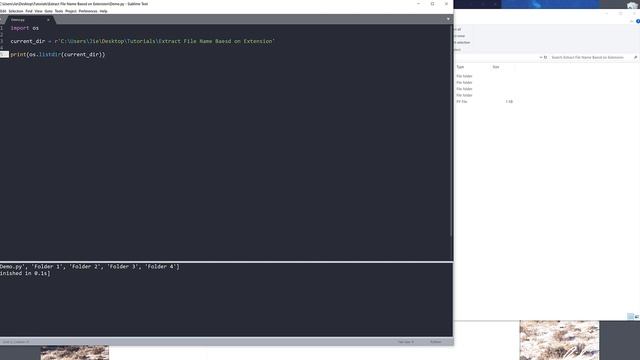Click 'Invert selection' in Explorer ribbon

click(x=462, y=42)
